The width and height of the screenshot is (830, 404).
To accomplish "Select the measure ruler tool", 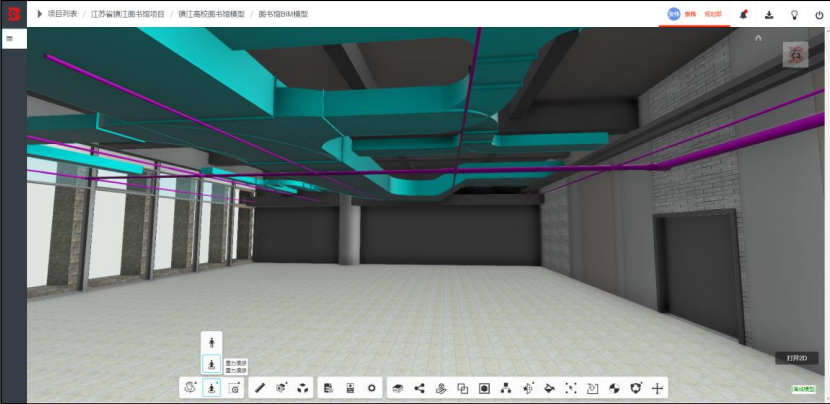I will 259,388.
